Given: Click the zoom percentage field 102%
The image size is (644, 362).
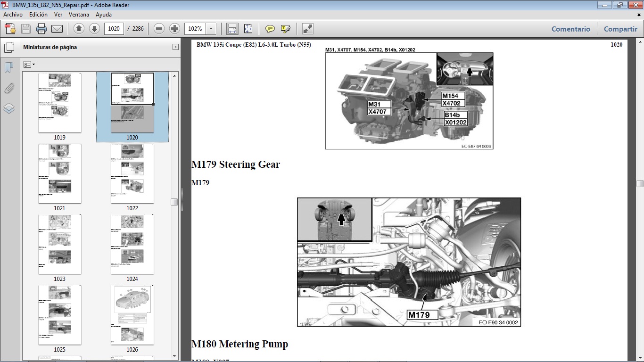Looking at the screenshot, I should tap(195, 29).
